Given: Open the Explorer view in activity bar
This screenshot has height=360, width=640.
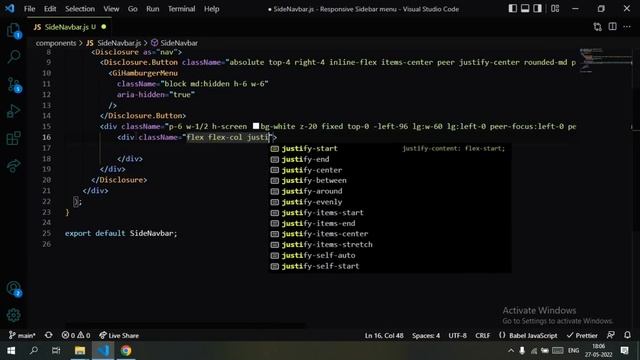Looking at the screenshot, I should 13,30.
